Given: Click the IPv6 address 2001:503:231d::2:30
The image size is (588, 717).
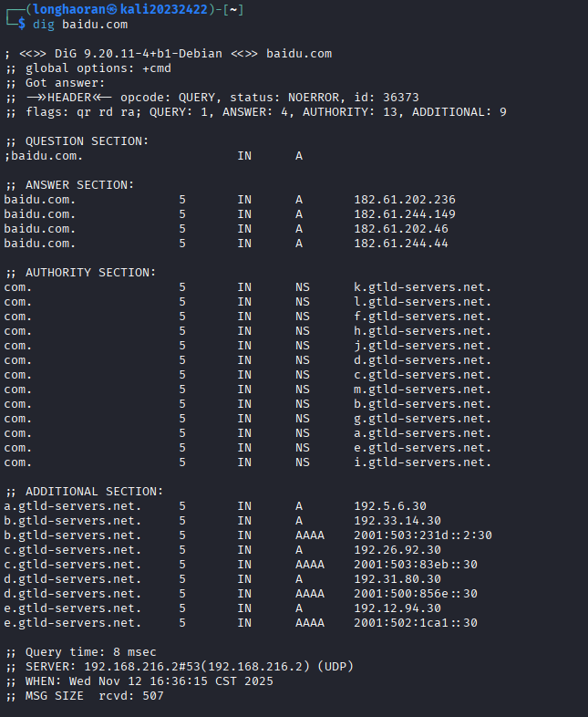Looking at the screenshot, I should point(423,535).
